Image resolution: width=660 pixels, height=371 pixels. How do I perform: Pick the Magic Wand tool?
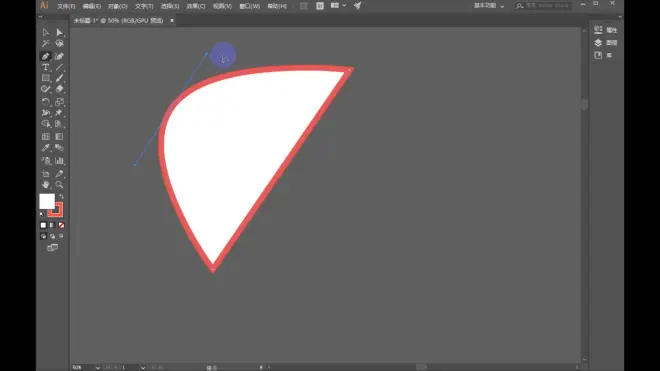[x=45, y=44]
